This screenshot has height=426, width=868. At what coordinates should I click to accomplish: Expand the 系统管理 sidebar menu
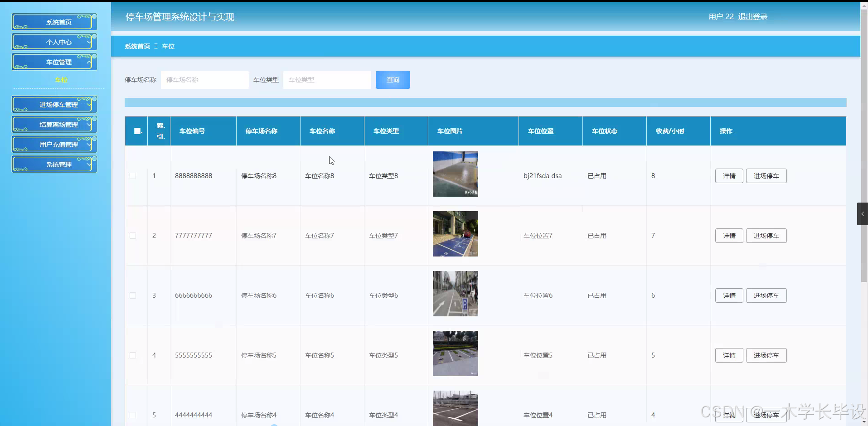[x=54, y=164]
